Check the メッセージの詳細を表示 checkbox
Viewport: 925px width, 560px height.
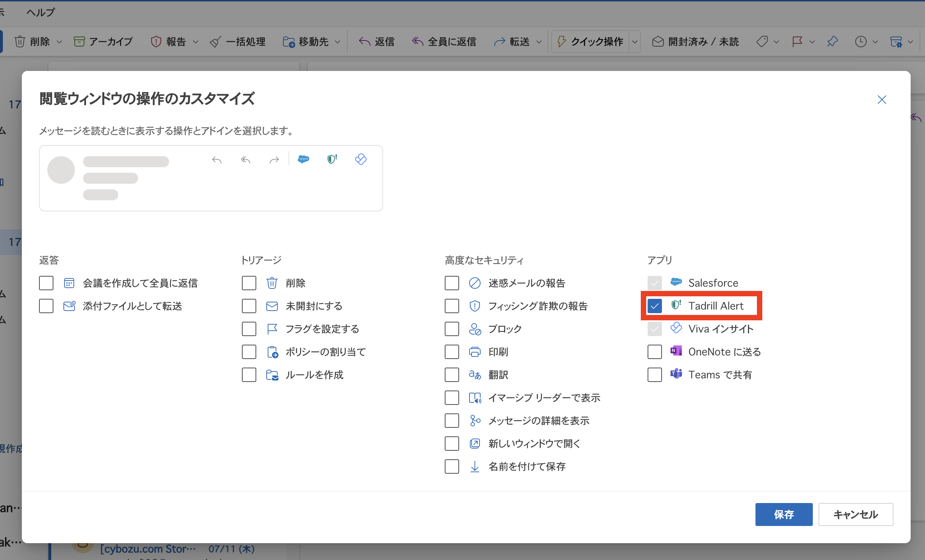[x=452, y=420]
